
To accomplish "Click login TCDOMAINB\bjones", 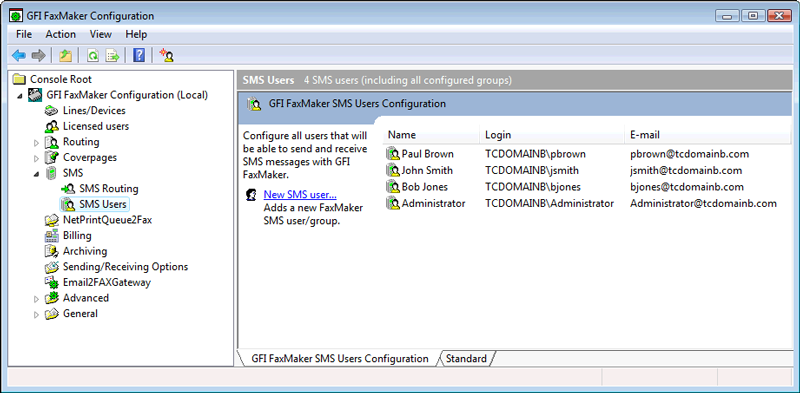I will (533, 187).
